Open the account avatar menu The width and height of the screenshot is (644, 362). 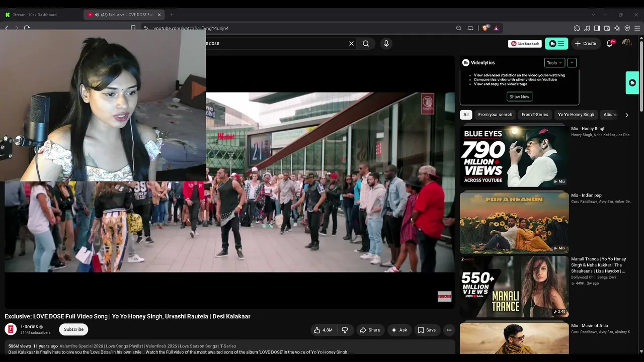627,44
